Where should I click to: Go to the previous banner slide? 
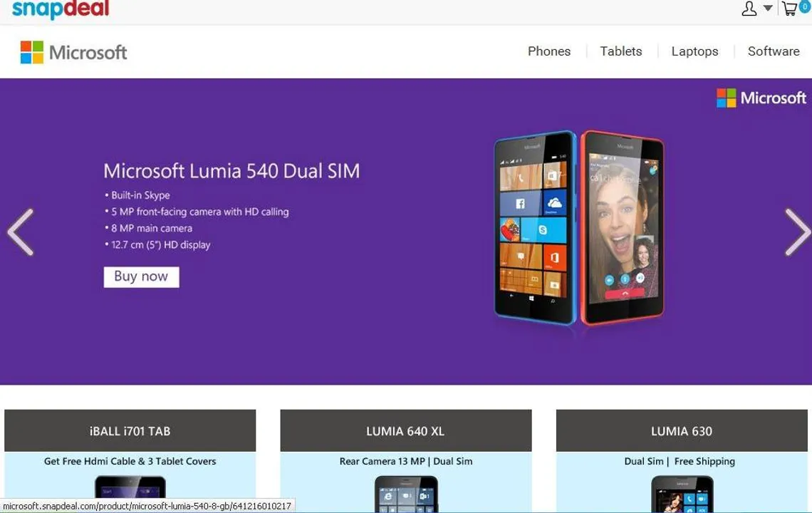(21, 232)
